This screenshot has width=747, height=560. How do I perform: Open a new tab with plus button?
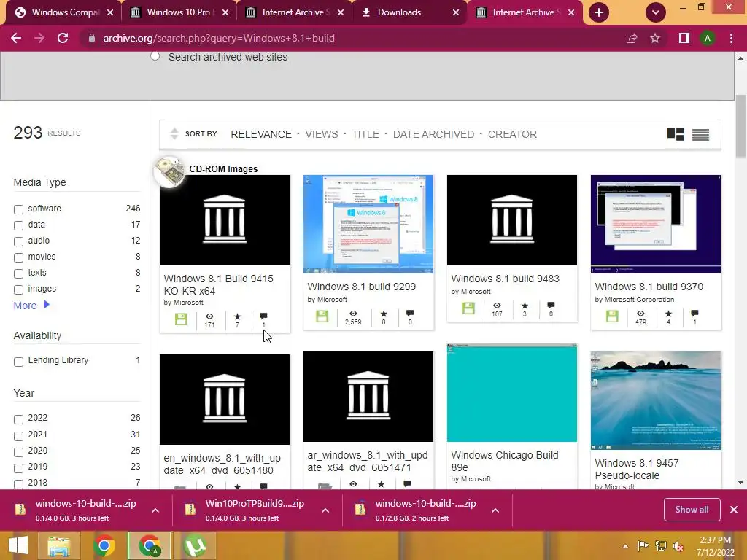599,12
